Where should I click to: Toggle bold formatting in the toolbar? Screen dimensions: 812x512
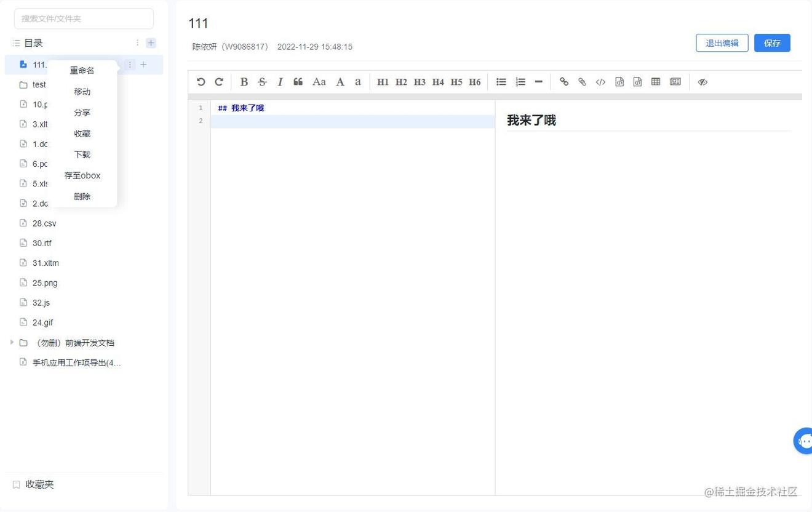244,82
